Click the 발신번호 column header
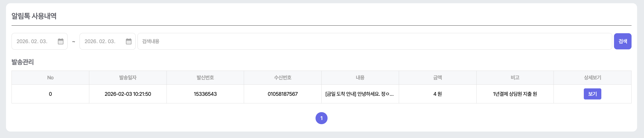644x138 pixels. coord(205,78)
